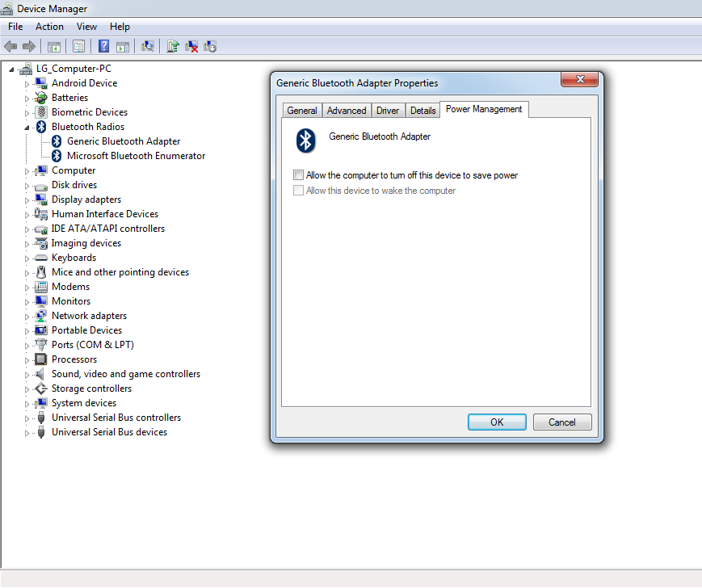Click the Android Device category icon
This screenshot has height=588, width=702.
[41, 83]
